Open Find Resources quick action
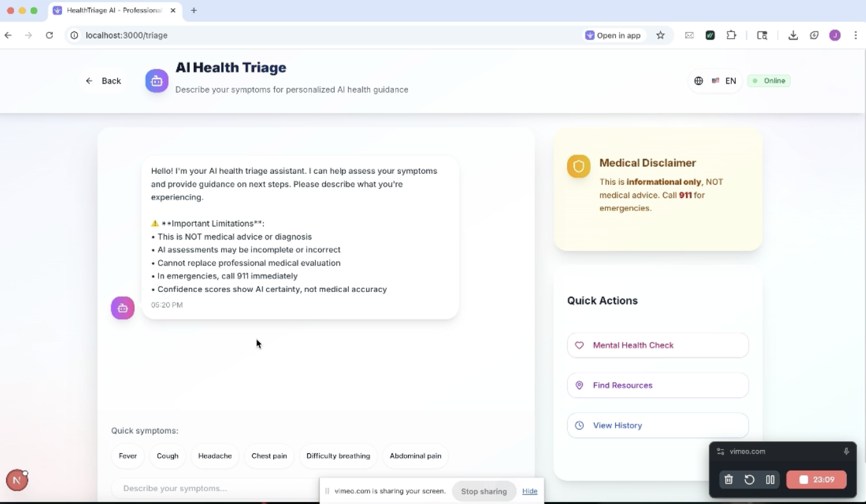The image size is (866, 504). coord(658,385)
